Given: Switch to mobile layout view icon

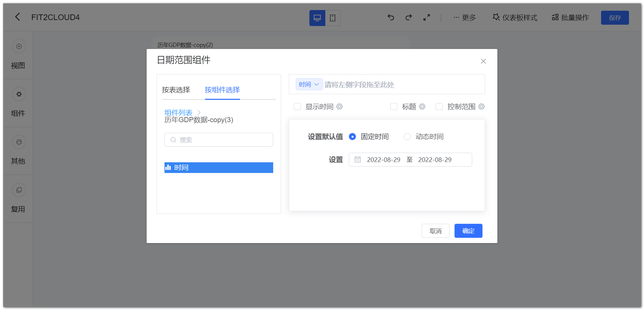Looking at the screenshot, I should [332, 18].
